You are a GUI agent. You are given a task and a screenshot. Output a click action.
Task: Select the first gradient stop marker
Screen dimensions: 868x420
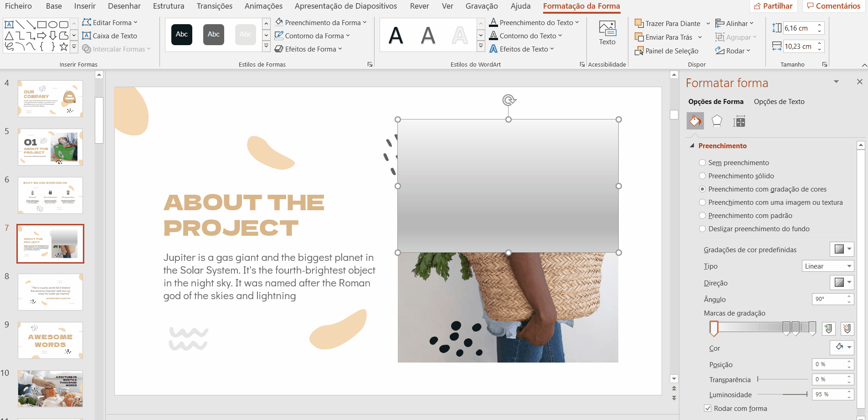coord(714,328)
